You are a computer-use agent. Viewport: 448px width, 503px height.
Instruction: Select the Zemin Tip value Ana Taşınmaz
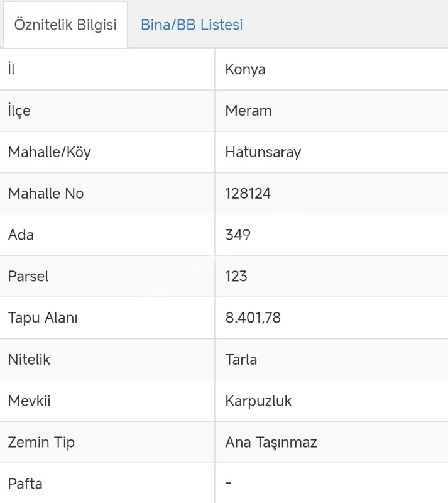pyautogui.click(x=271, y=443)
